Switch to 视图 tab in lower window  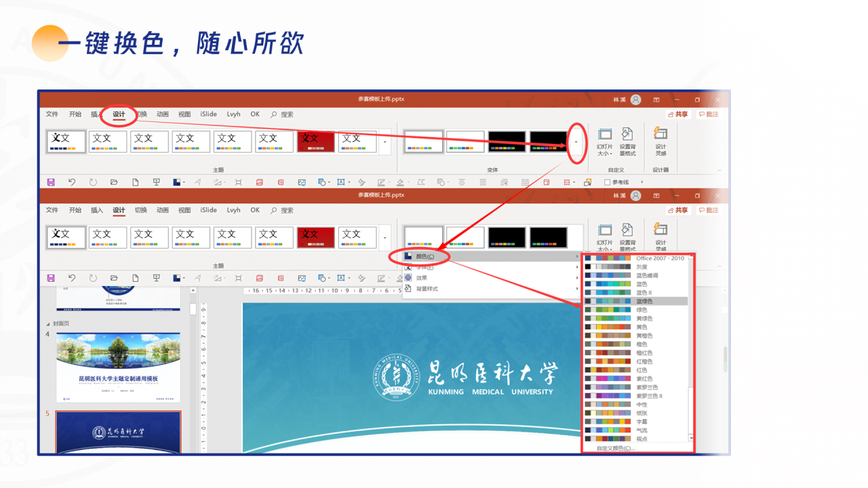184,211
